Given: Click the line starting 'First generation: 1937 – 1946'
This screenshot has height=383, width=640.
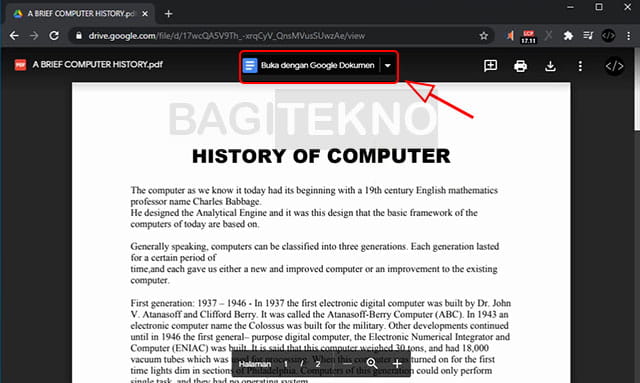Looking at the screenshot, I should click(320, 303).
